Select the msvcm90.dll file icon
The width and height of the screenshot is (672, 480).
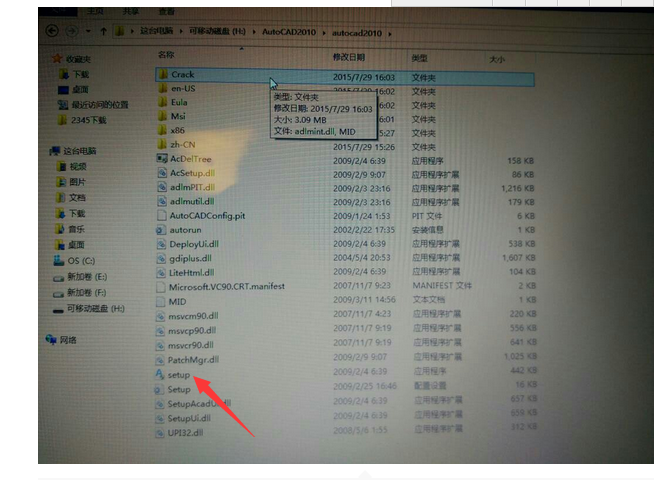click(160, 316)
